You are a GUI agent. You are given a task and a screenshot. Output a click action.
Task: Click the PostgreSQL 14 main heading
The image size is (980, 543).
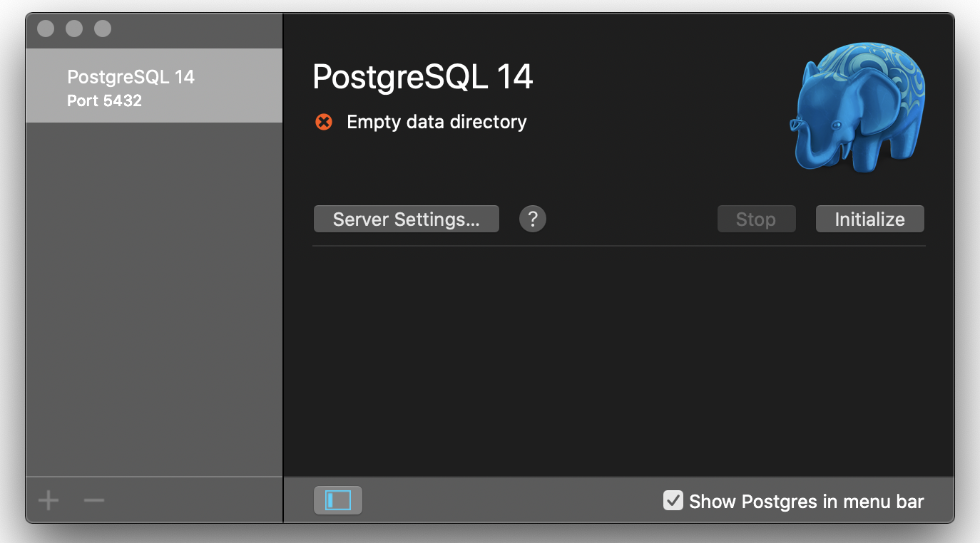(x=423, y=77)
